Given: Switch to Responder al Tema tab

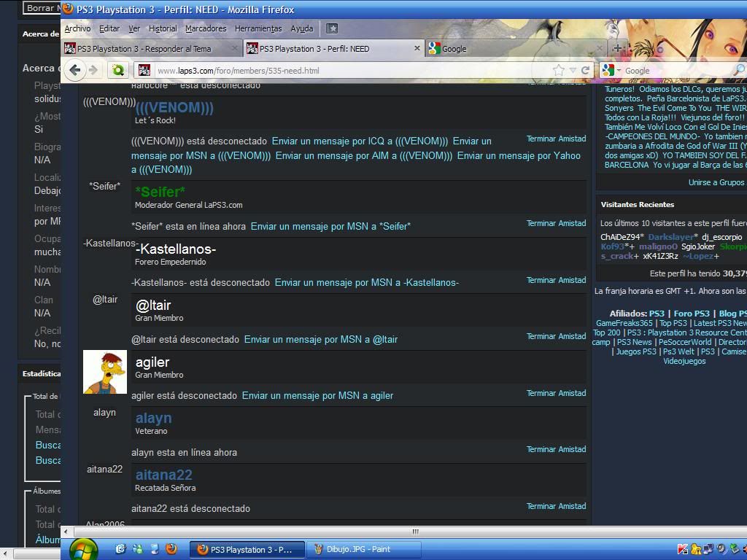Looking at the screenshot, I should (144, 48).
